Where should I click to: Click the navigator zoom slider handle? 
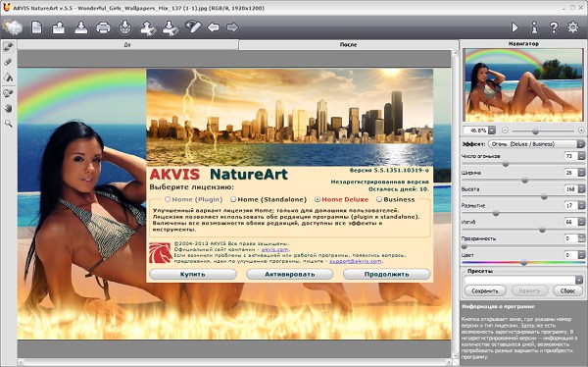pos(535,131)
